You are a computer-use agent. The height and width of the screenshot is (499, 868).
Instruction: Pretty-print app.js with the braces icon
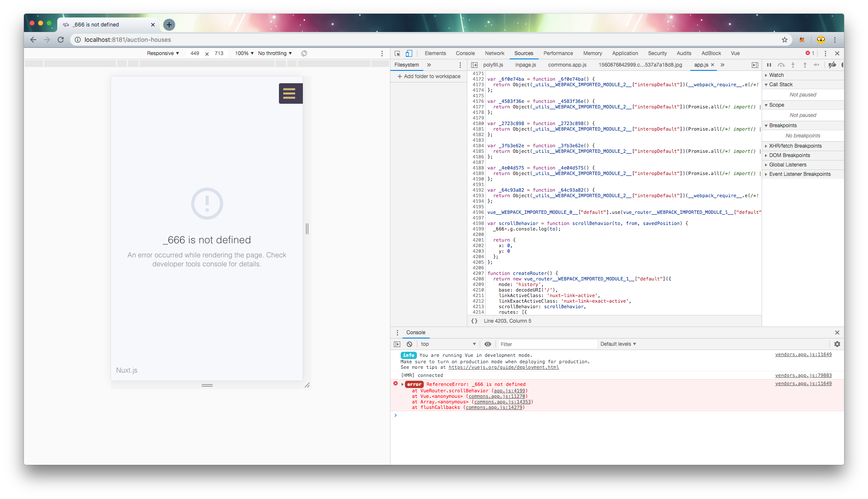coord(475,321)
